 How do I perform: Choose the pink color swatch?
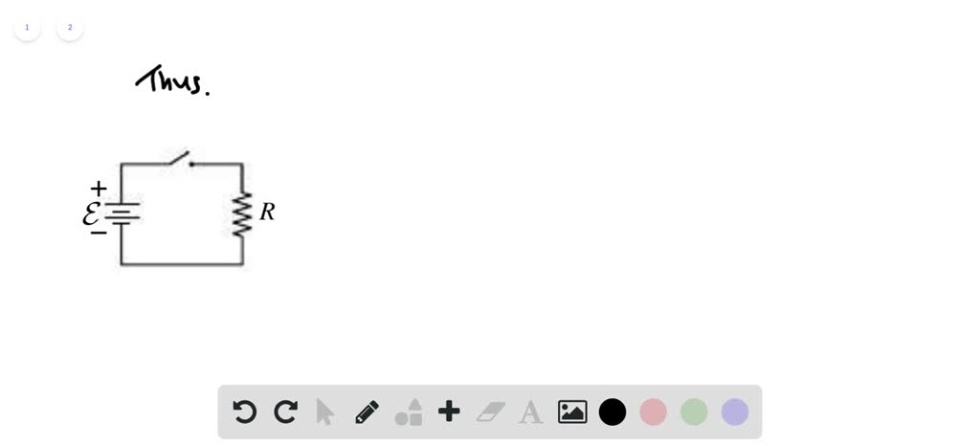pyautogui.click(x=653, y=413)
